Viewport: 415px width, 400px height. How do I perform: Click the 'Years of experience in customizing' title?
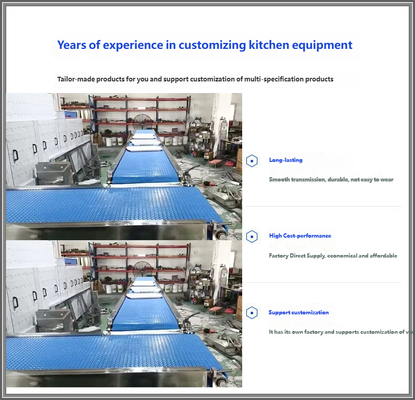tap(205, 45)
